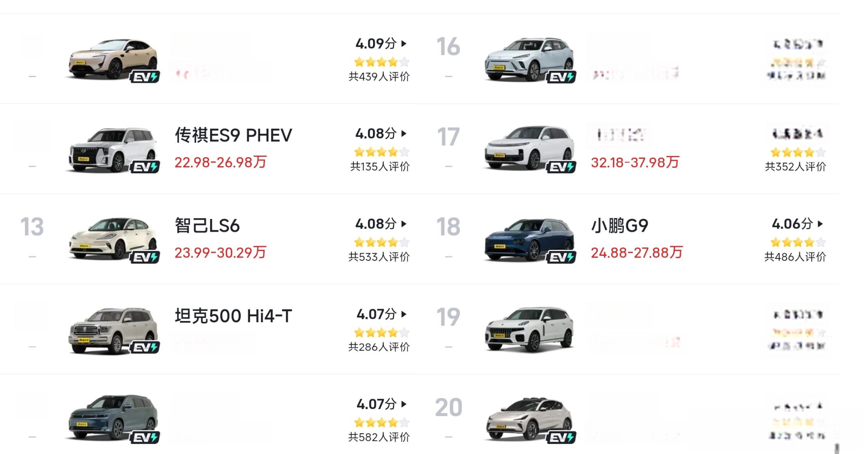Open the 传祺ES9 PHEV car name link
The width and height of the screenshot is (868, 454).
click(x=234, y=136)
